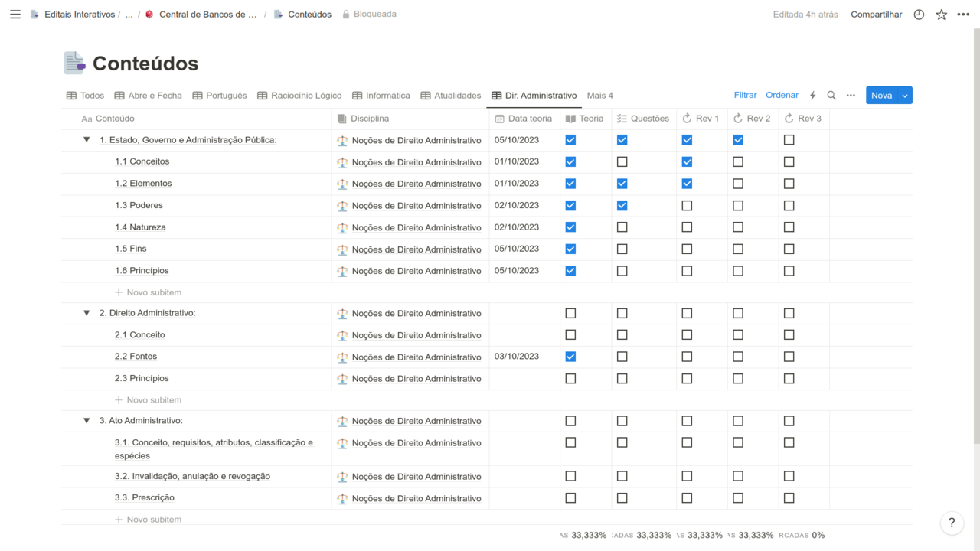Click the Conteúdo column header
Screen dimensions: 980x551
[197, 119]
